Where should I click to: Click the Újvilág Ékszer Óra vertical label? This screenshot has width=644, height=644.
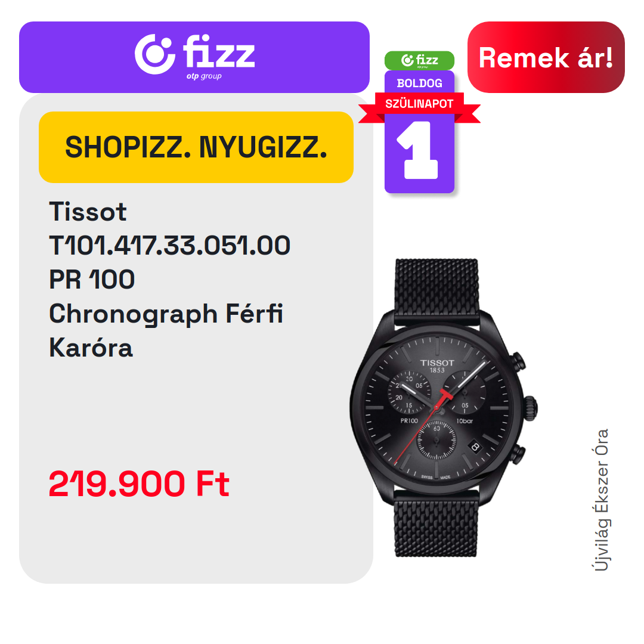[602, 500]
